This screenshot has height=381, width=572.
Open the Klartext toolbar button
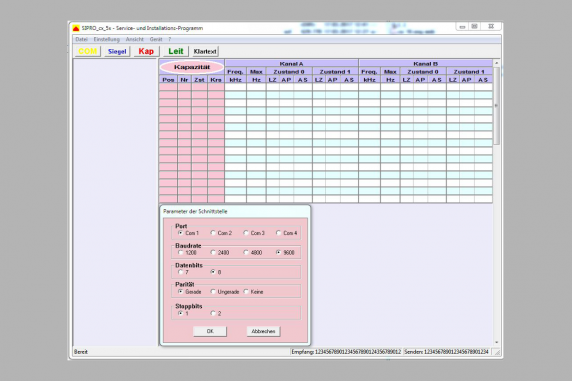pos(205,51)
